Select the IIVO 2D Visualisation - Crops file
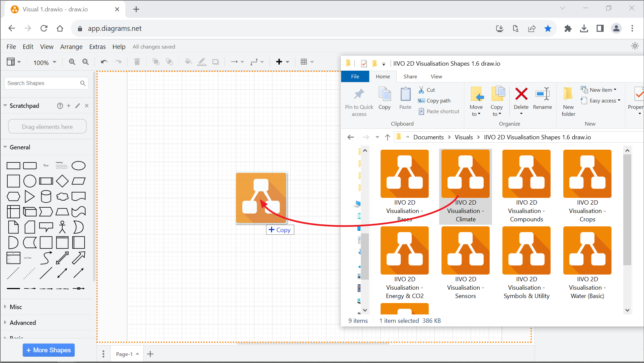Viewport: 644px width, 363px height. tap(587, 187)
